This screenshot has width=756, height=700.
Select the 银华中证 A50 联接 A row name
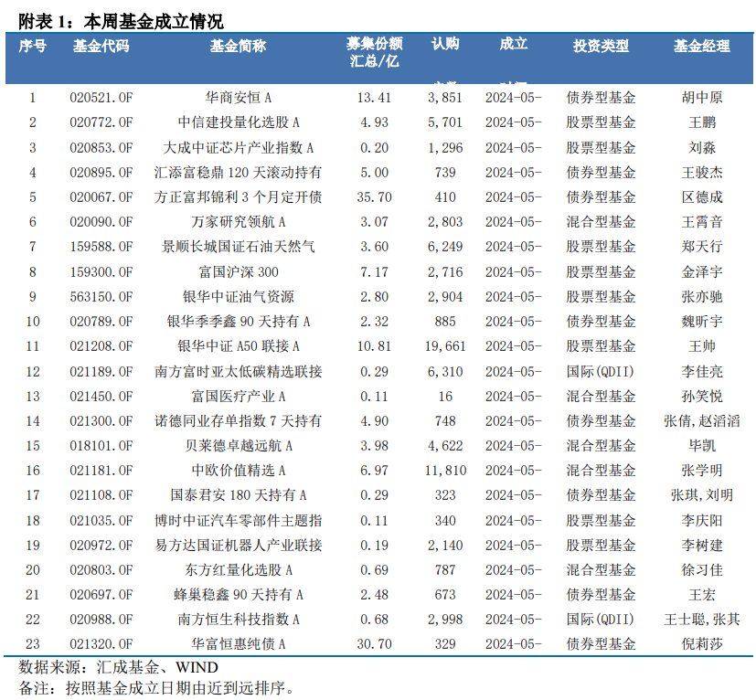pyautogui.click(x=238, y=346)
